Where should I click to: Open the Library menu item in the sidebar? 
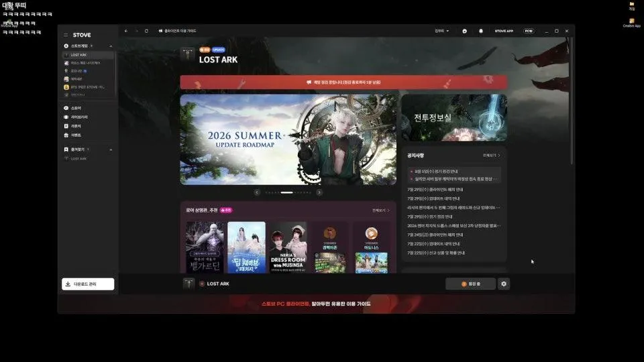point(76,117)
